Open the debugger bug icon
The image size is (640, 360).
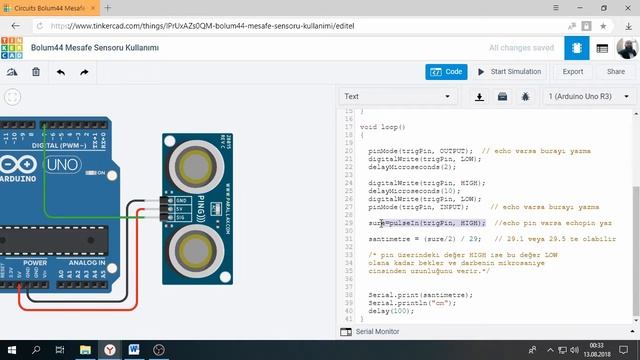[x=525, y=97]
